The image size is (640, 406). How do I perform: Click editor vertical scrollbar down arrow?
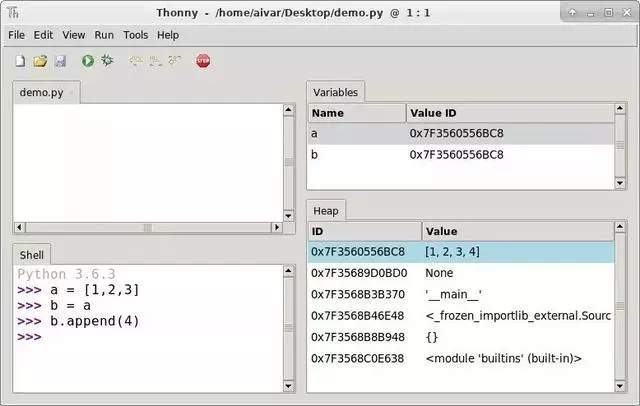pos(289,216)
